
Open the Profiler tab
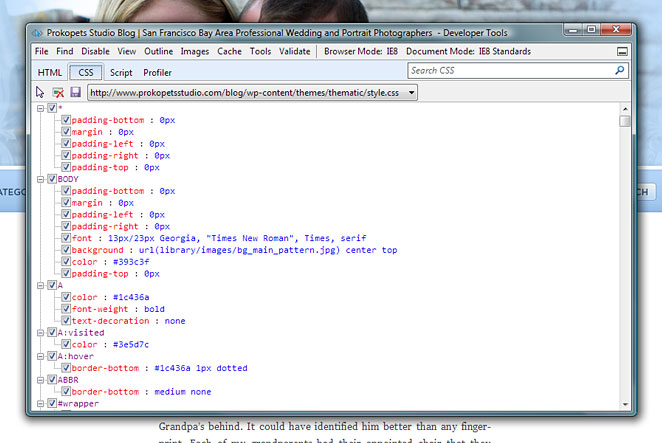click(x=157, y=72)
